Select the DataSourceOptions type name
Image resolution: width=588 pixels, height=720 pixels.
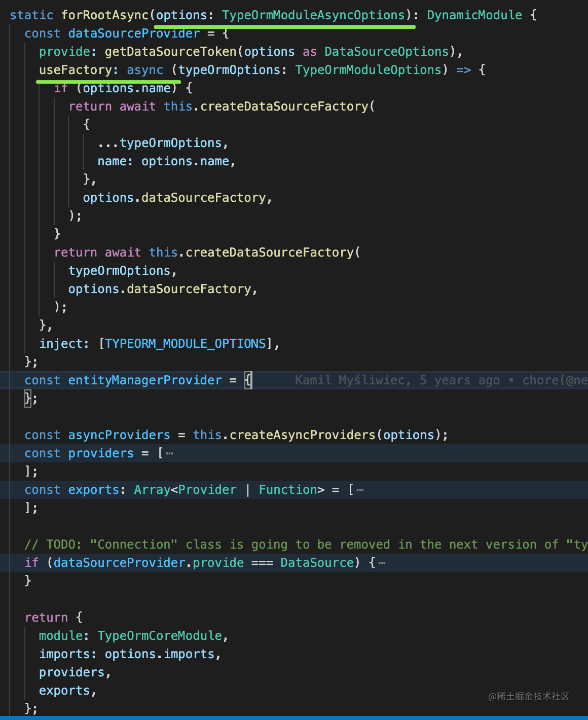(x=386, y=52)
